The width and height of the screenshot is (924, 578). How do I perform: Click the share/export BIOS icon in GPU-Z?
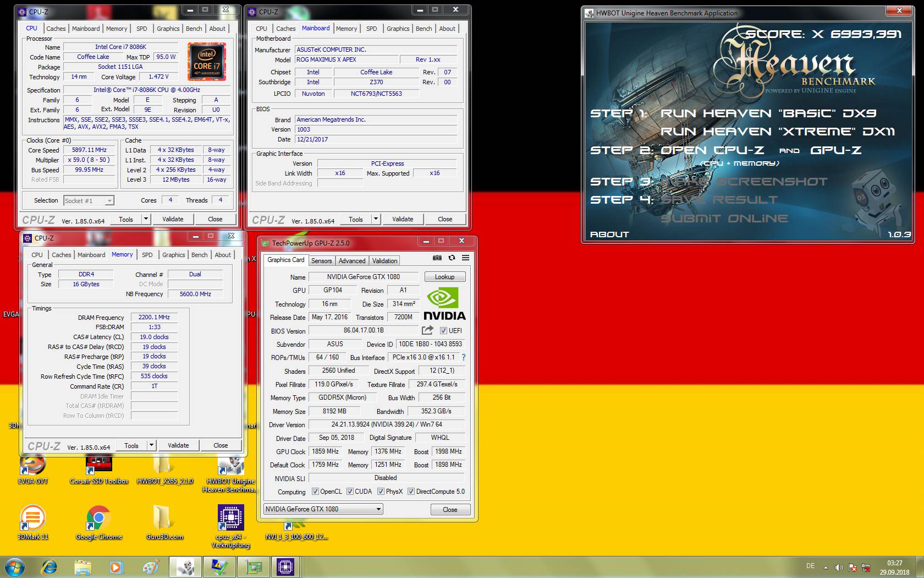427,330
